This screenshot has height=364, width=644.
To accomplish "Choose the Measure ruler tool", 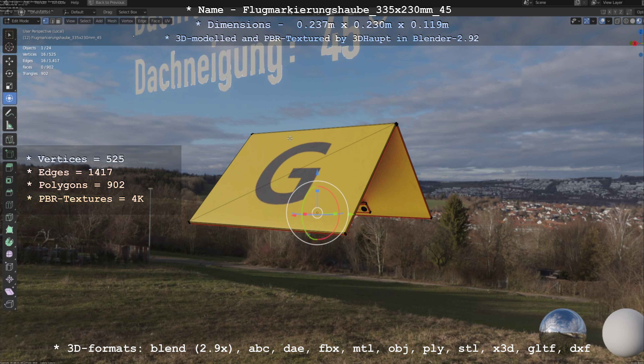I will point(9,125).
